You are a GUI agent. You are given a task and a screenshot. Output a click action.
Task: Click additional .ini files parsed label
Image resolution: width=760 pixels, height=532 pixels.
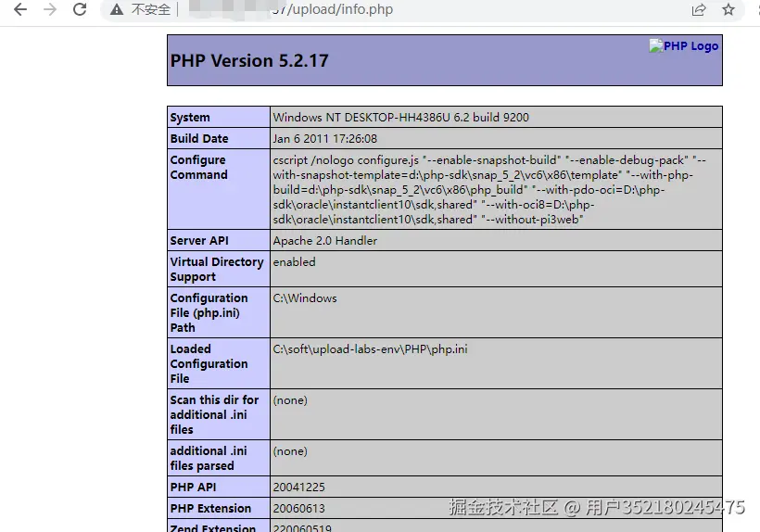[x=209, y=458]
